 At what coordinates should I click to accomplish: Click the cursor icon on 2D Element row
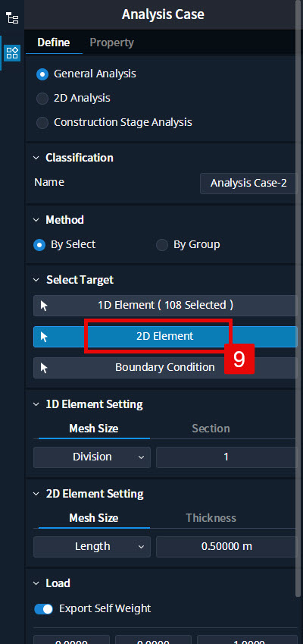tap(44, 337)
